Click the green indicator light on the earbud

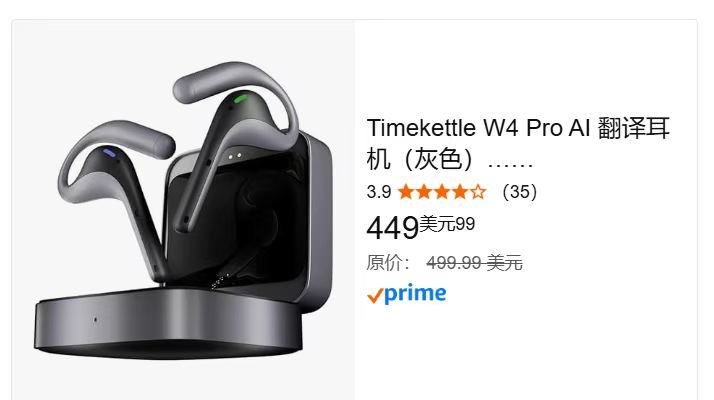[240, 98]
